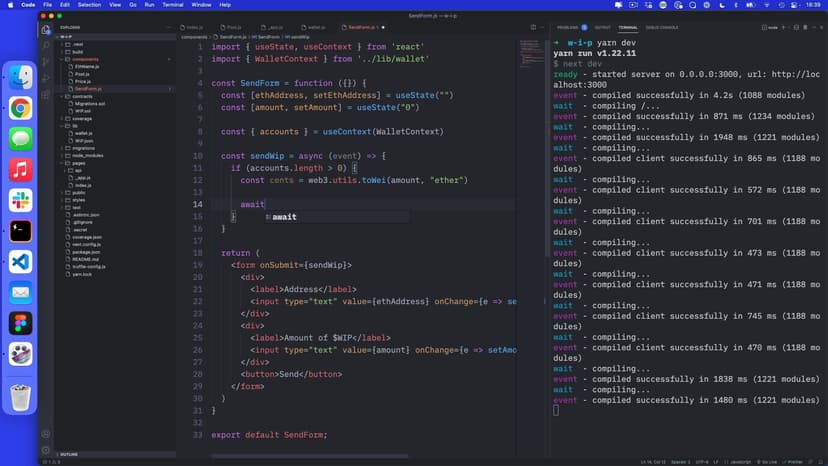The image size is (828, 466).
Task: Launch Visual Studio Code from the dock
Action: pyautogui.click(x=20, y=261)
